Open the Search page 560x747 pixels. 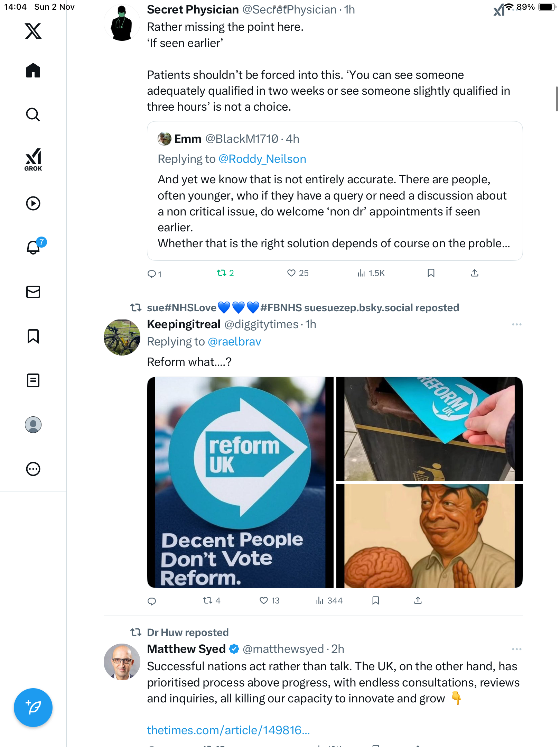click(33, 114)
